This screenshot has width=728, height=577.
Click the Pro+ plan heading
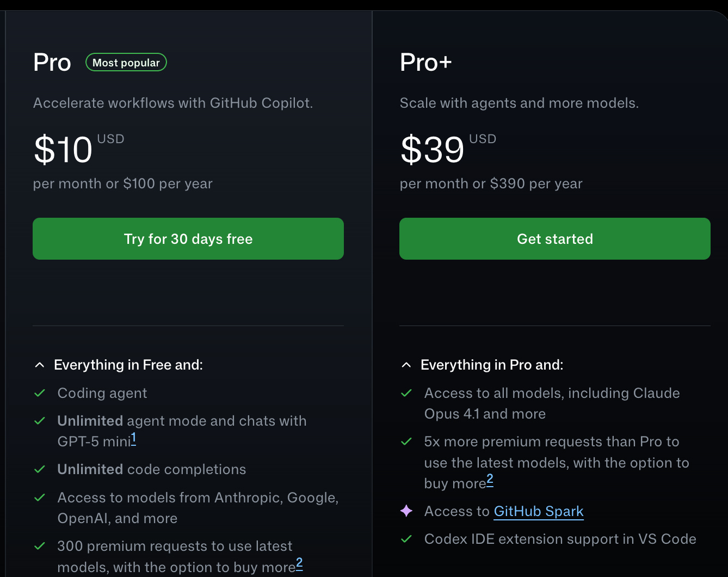coord(425,62)
